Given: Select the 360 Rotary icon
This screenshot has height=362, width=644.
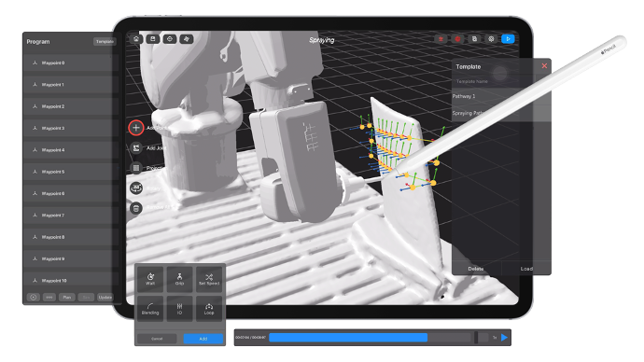Looking at the screenshot, I should tap(136, 188).
